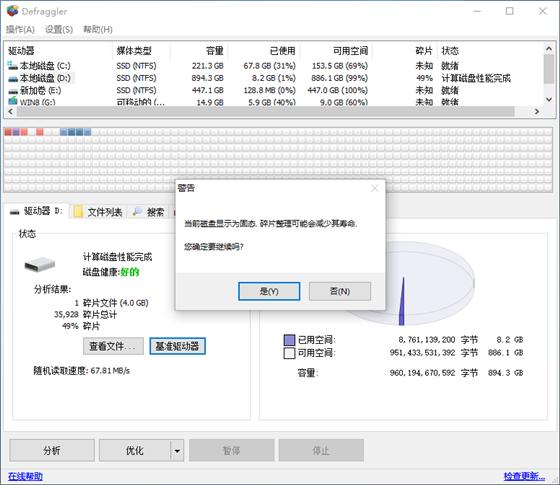Maximize the Defraggler window

[x=510, y=11]
